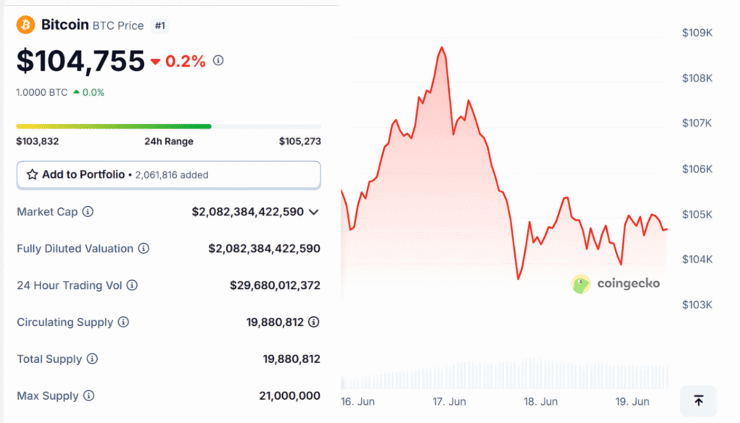Click the '17. Jun' axis label

tap(449, 402)
